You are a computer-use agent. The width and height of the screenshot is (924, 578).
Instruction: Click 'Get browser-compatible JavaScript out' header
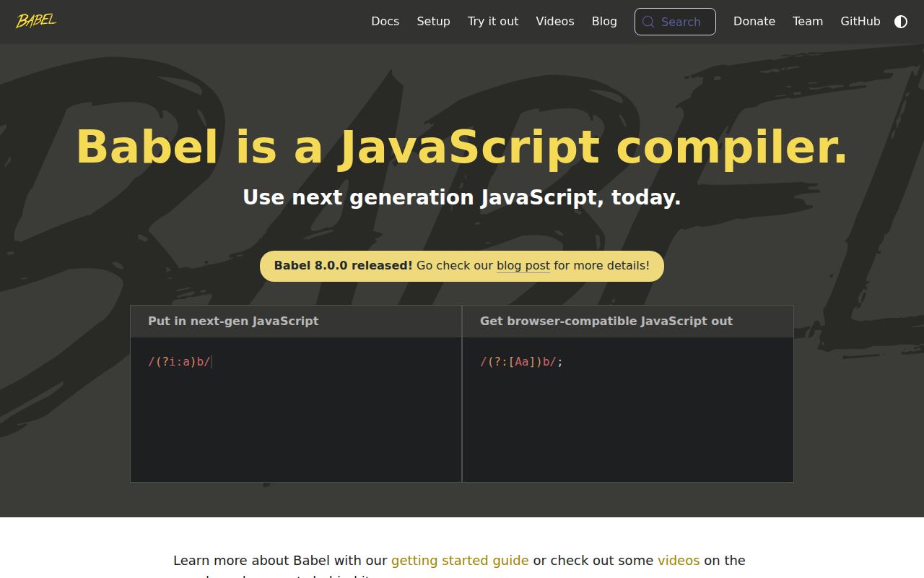tap(628, 321)
